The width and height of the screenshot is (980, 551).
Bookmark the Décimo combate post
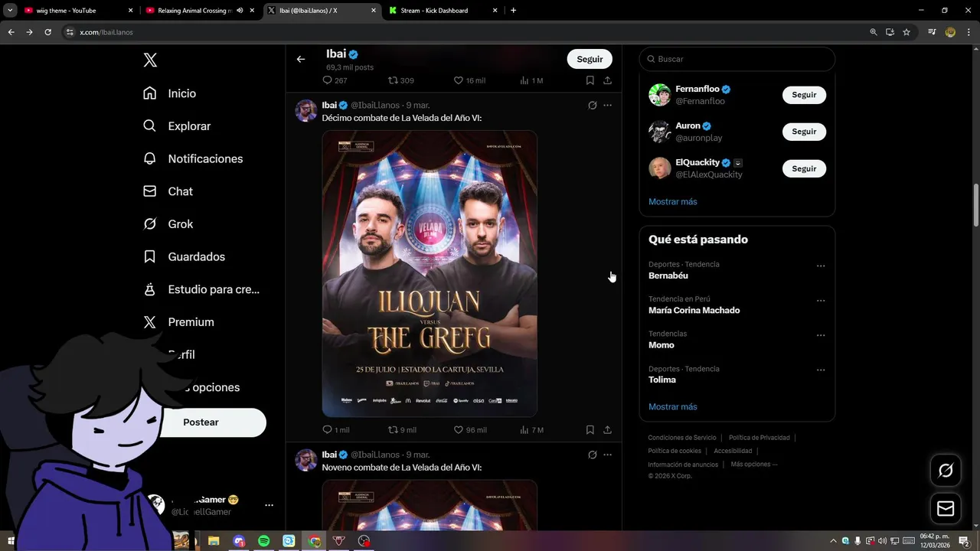590,430
